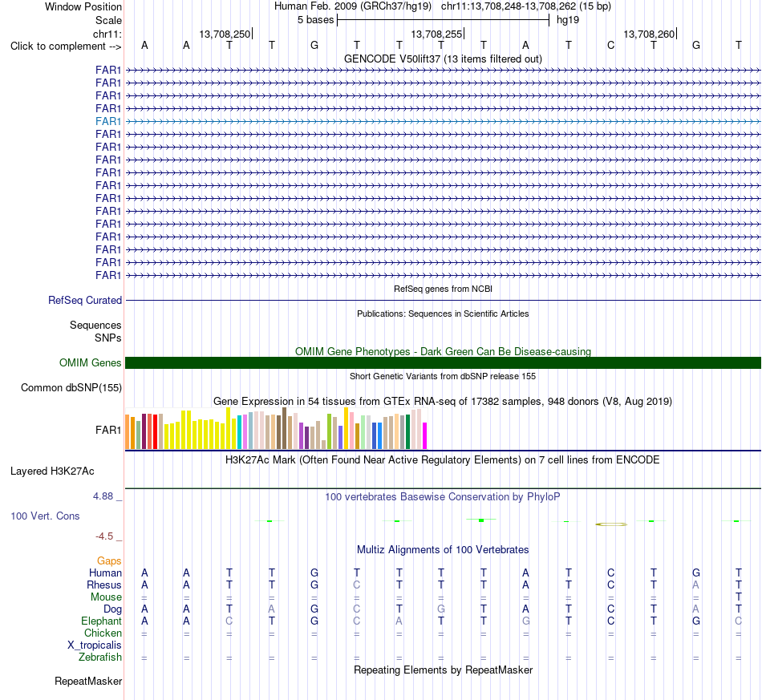Screen dimensions: 762x700
Task: Select the highlighted light-blue FAR1 transcript label
Action: [x=108, y=121]
